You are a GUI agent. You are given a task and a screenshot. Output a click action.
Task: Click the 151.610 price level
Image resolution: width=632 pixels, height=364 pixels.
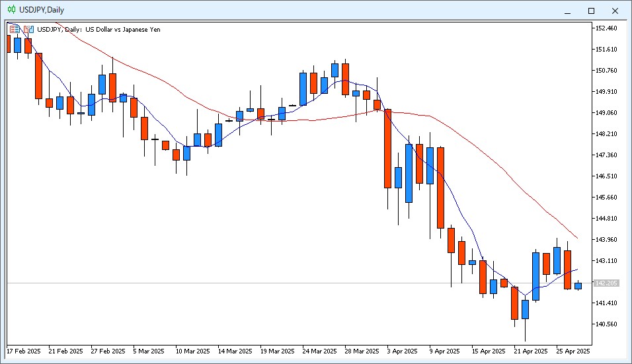click(x=606, y=49)
